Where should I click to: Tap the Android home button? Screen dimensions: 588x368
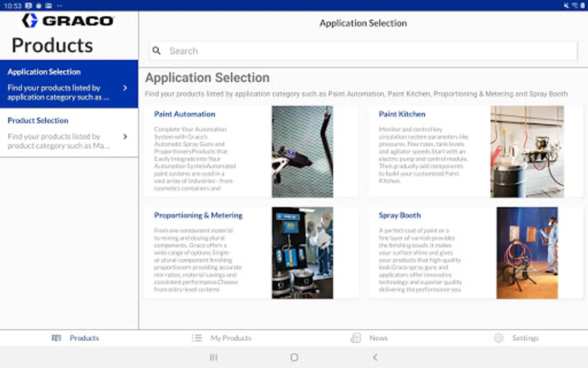[294, 357]
